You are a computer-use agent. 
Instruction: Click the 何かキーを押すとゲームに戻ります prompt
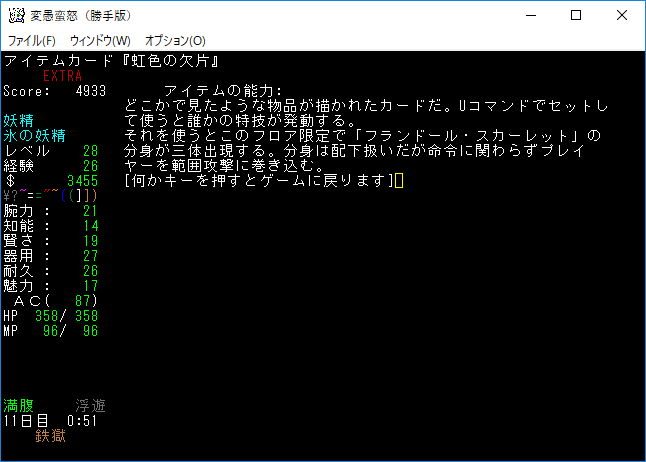257,180
